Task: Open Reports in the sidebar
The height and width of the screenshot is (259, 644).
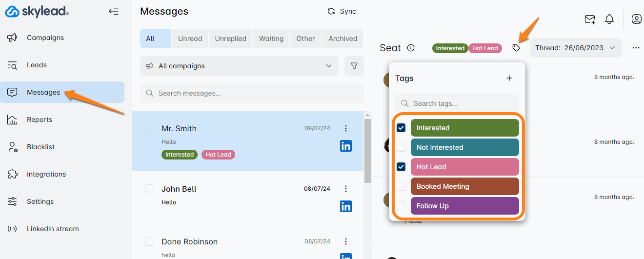Action: click(x=39, y=120)
